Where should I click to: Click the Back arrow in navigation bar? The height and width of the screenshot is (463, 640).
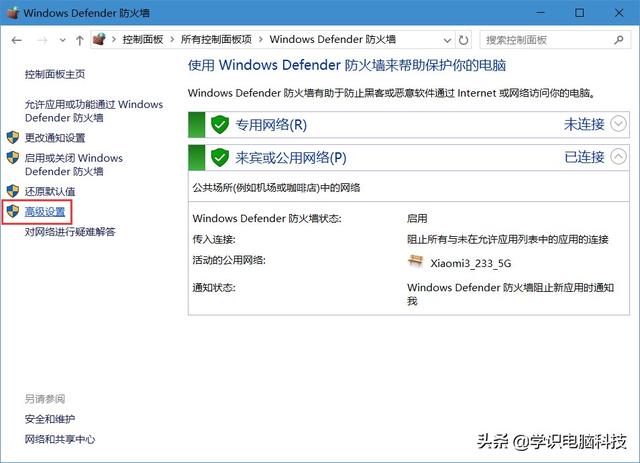(x=17, y=40)
